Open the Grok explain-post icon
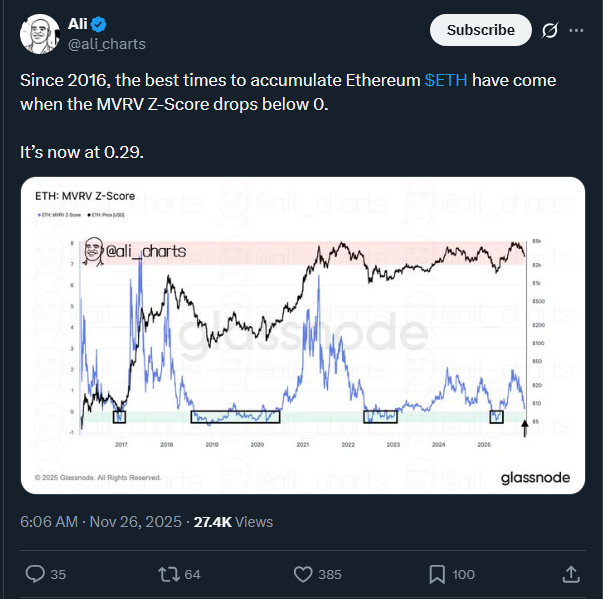This screenshot has width=603, height=599. pos(548,31)
